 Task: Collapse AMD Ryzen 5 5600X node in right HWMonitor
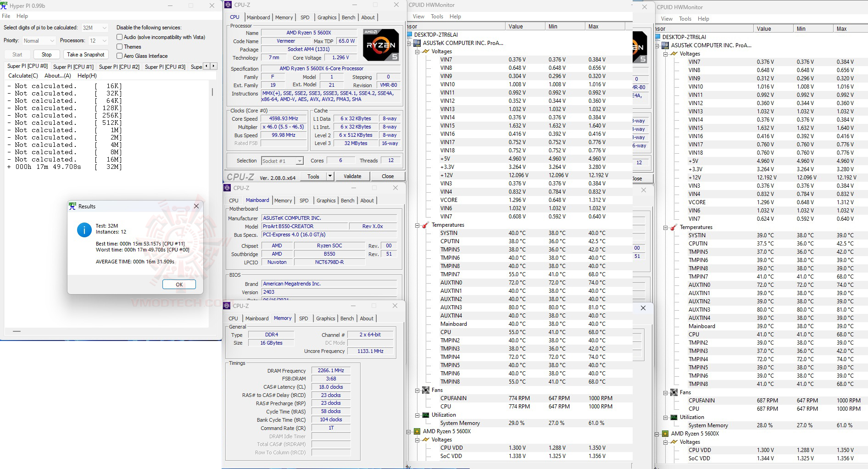[657, 434]
